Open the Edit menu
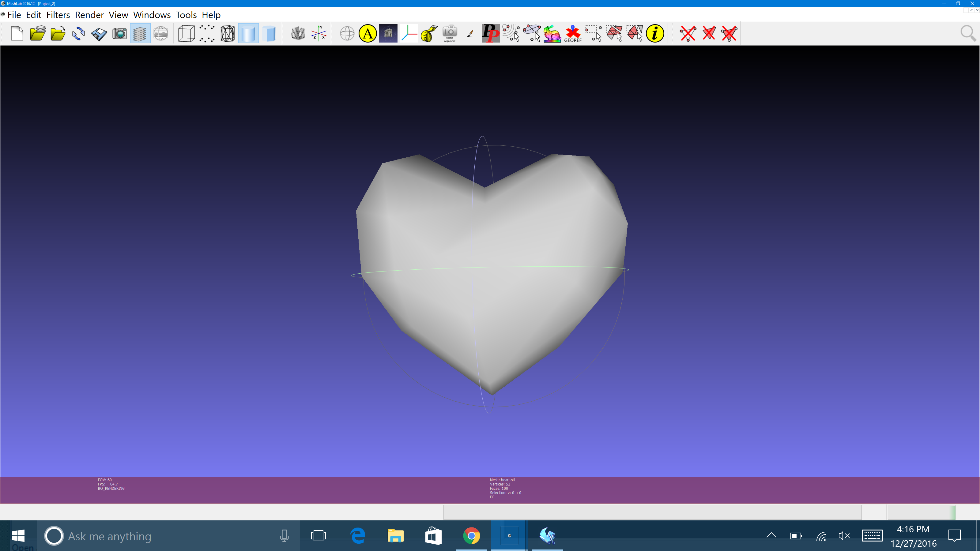Viewport: 980px width, 551px height. point(33,15)
